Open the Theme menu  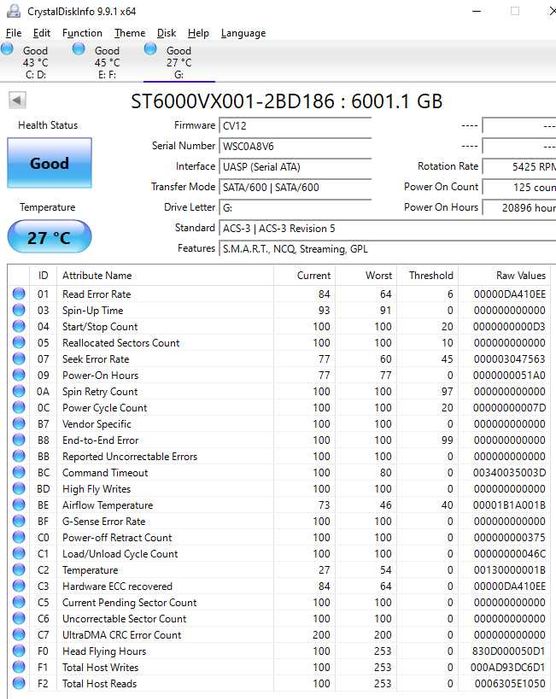point(130,33)
